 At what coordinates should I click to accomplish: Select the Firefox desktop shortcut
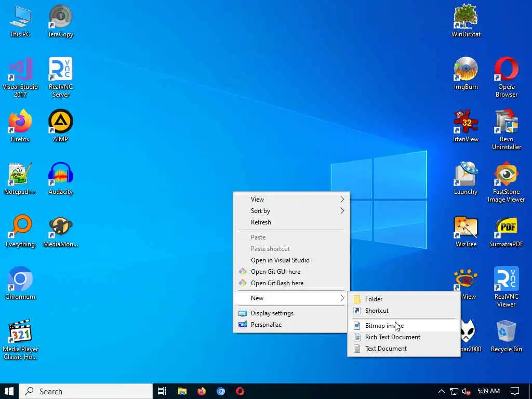(20, 126)
